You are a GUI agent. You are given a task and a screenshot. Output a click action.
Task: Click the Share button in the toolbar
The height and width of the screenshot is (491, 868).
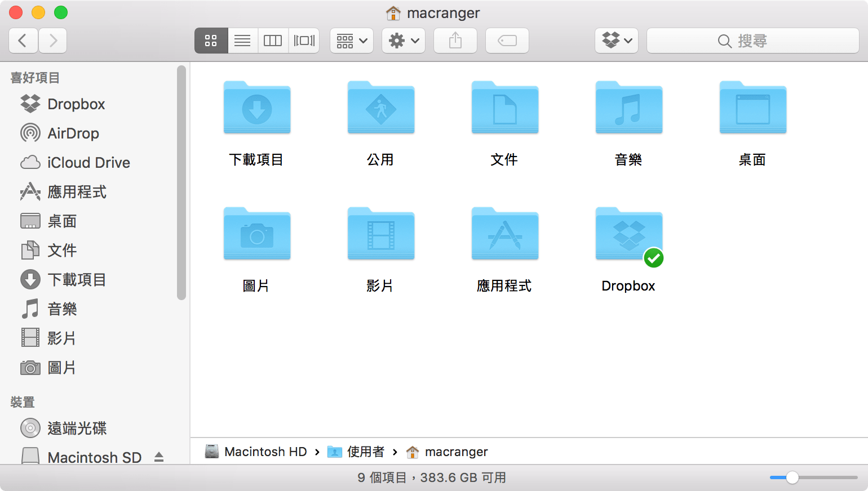(x=455, y=40)
